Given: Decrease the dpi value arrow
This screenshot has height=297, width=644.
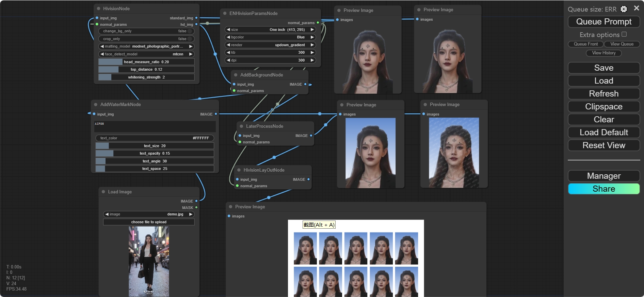Looking at the screenshot, I should click(x=228, y=60).
